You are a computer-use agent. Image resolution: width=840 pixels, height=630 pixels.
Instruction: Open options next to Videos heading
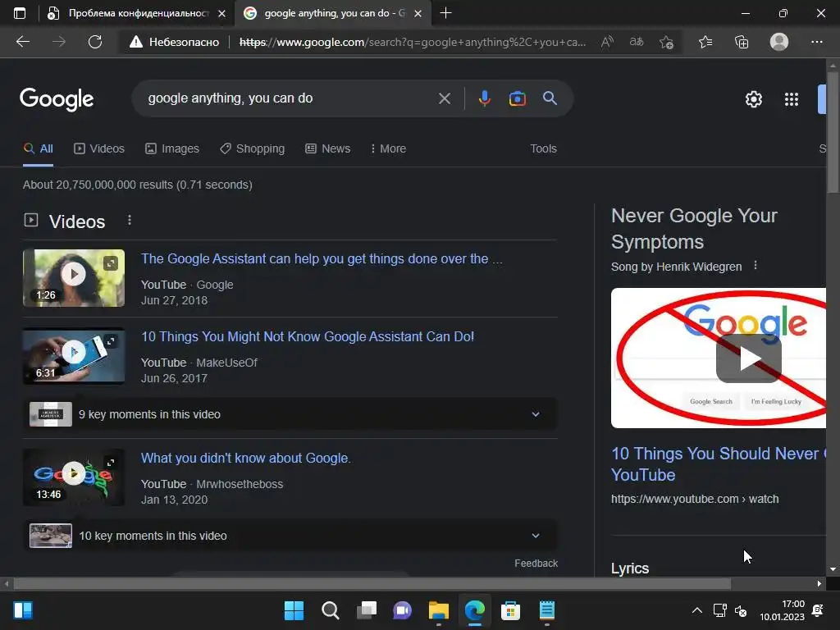(x=129, y=220)
